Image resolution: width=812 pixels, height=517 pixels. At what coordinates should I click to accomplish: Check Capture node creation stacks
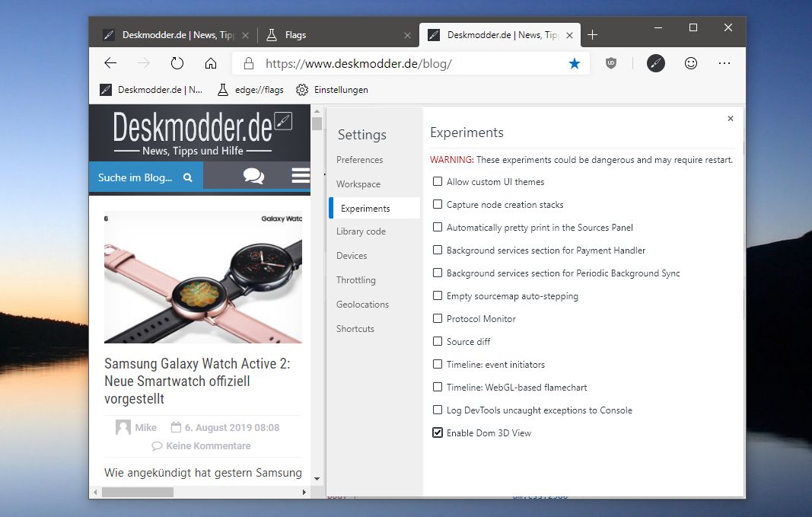[438, 204]
